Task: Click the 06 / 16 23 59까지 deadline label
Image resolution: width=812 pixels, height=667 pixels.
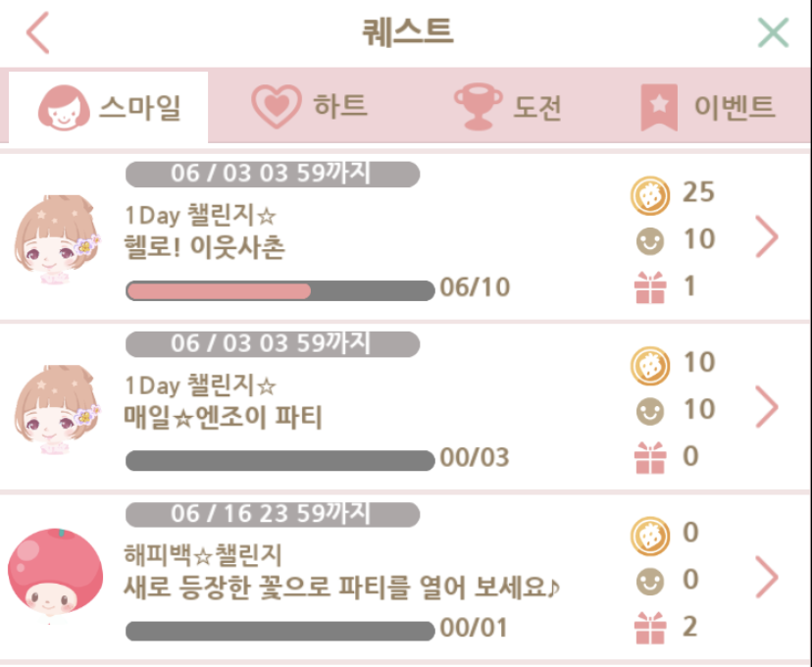Action: click(273, 514)
